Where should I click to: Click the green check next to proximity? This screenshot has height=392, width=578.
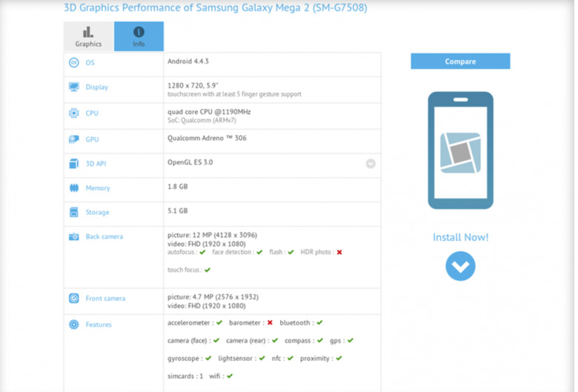point(339,358)
